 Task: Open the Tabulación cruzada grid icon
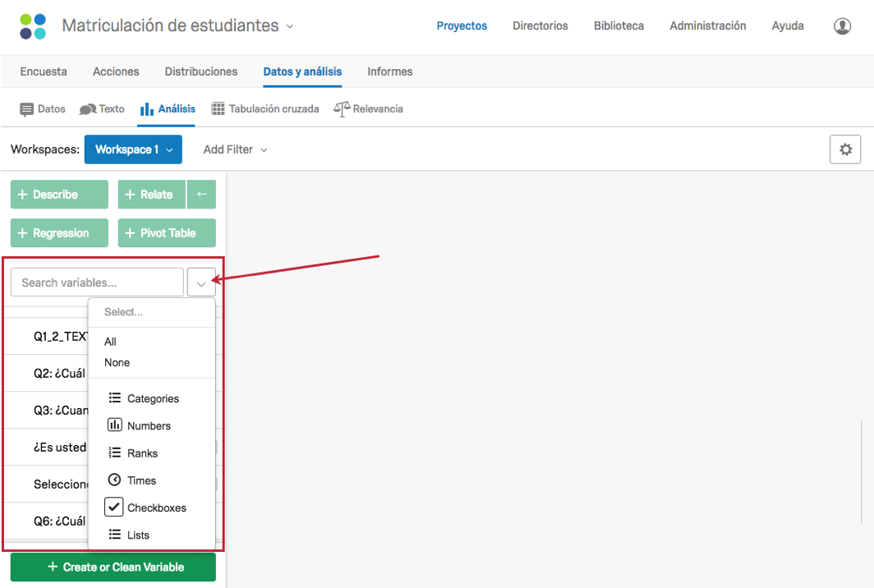coord(218,108)
